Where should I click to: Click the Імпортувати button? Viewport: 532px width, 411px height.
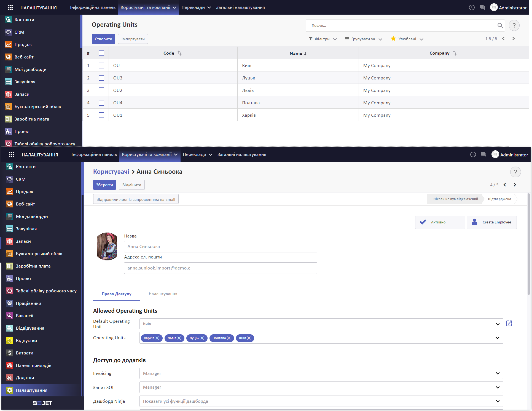(133, 39)
